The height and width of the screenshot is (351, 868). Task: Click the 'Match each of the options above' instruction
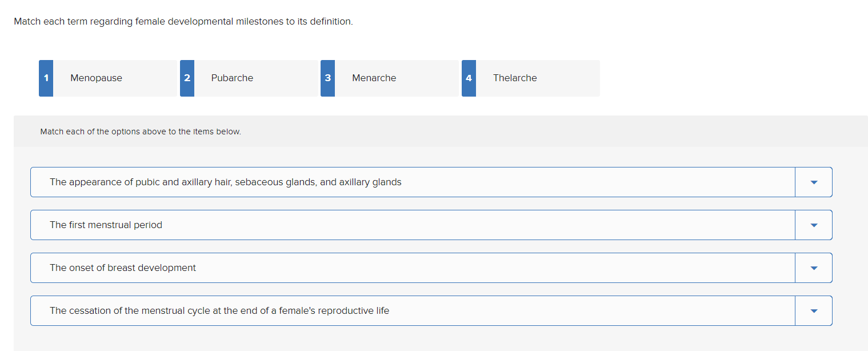(141, 131)
